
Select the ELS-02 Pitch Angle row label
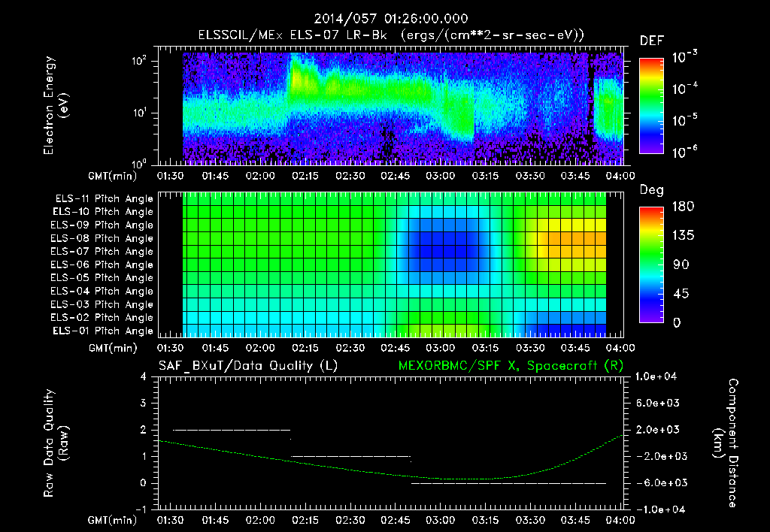[102, 318]
